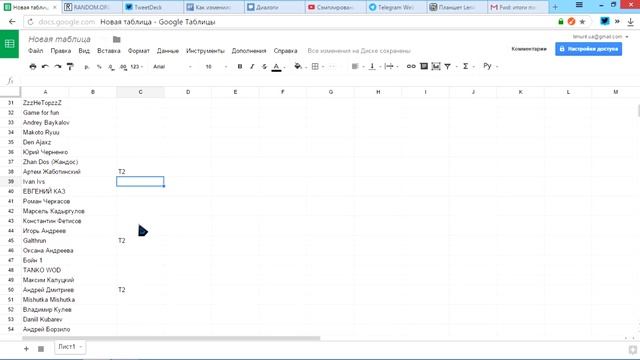This screenshot has width=640, height=360.
Task: Open the Справка menu
Action: (x=285, y=51)
